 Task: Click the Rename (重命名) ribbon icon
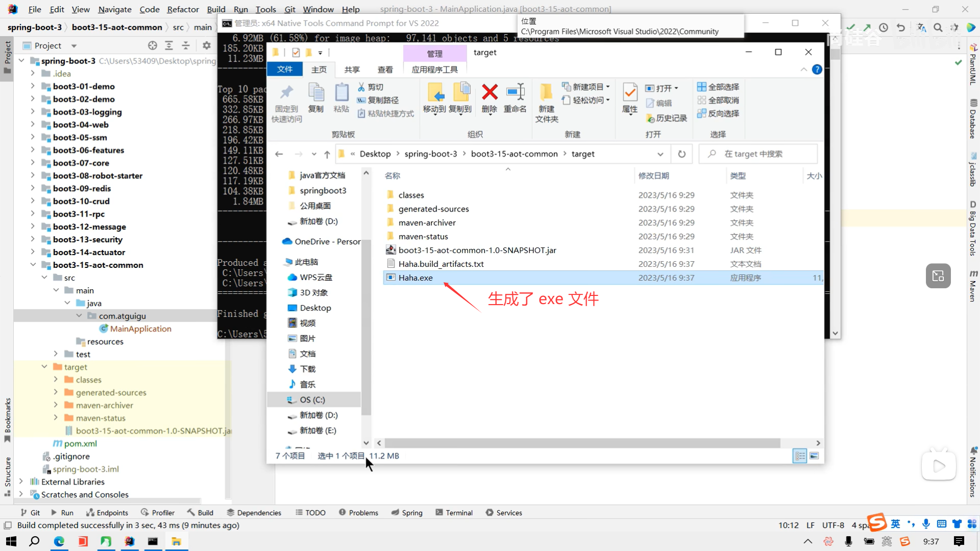pyautogui.click(x=514, y=93)
